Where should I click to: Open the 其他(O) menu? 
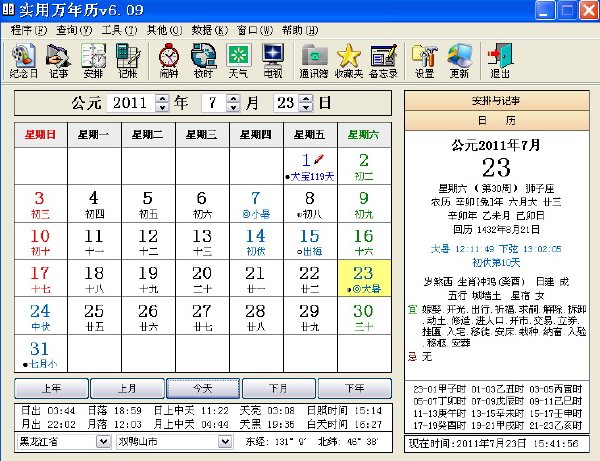click(165, 30)
